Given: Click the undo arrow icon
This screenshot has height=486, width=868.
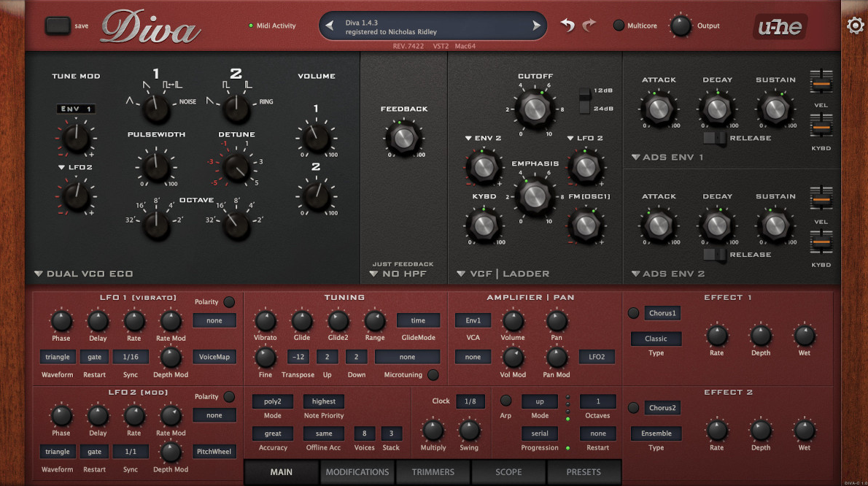Looking at the screenshot, I should [x=567, y=26].
